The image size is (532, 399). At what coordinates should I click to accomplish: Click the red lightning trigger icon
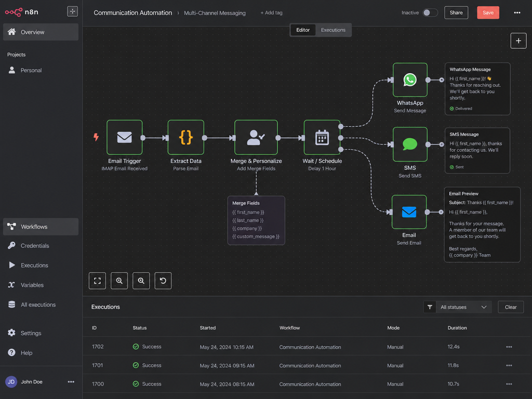tap(96, 137)
